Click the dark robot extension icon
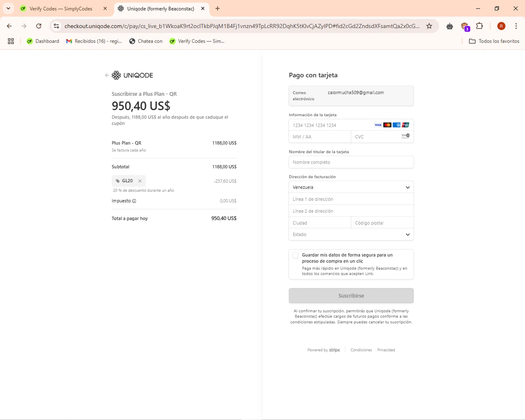This screenshot has width=525, height=420. coord(450,26)
